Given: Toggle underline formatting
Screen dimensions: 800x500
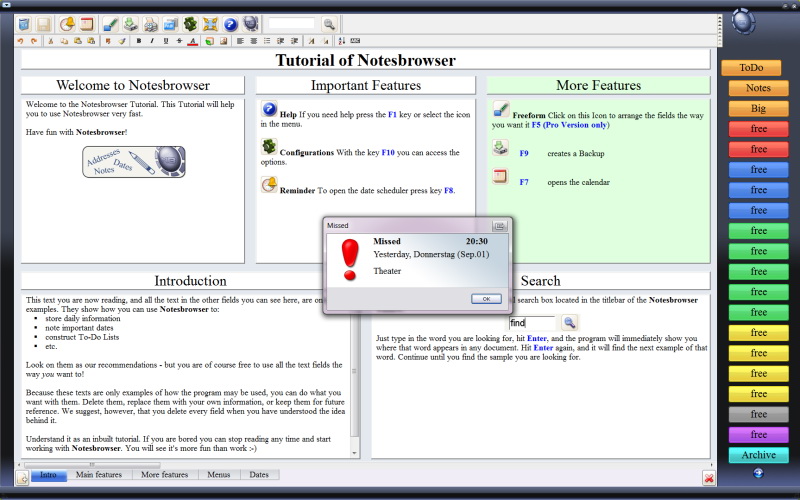Looking at the screenshot, I should point(165,41).
